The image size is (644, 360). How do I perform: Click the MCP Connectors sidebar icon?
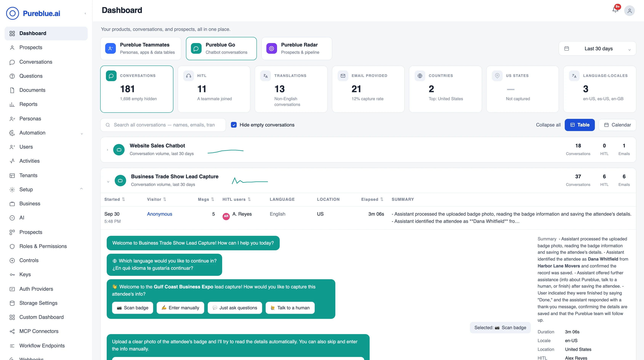pyautogui.click(x=12, y=331)
